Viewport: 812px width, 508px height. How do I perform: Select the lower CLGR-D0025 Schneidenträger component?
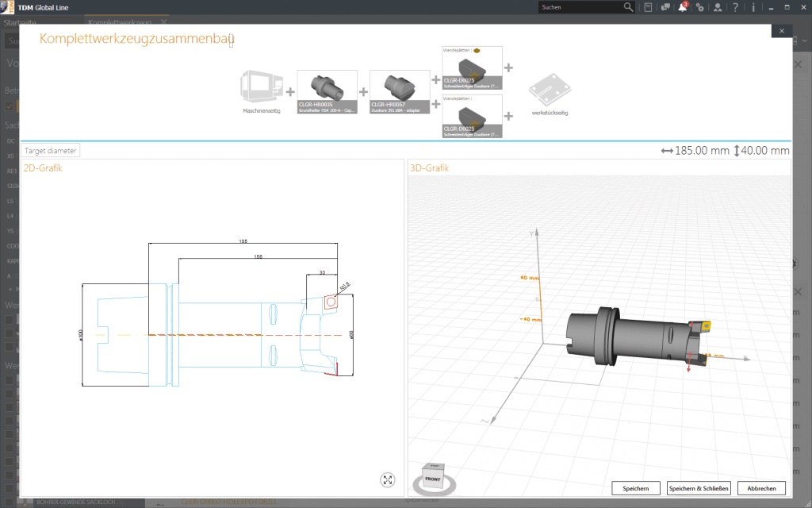tap(473, 116)
